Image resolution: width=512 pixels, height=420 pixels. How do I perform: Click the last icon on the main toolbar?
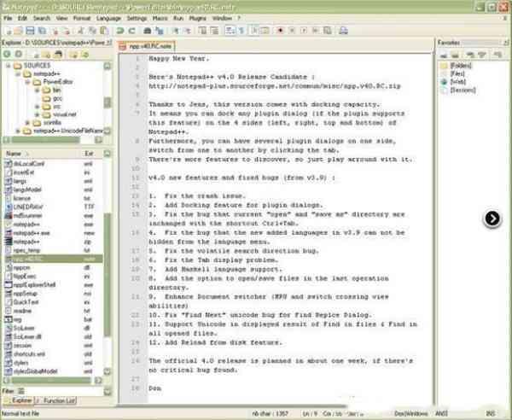coord(343,31)
